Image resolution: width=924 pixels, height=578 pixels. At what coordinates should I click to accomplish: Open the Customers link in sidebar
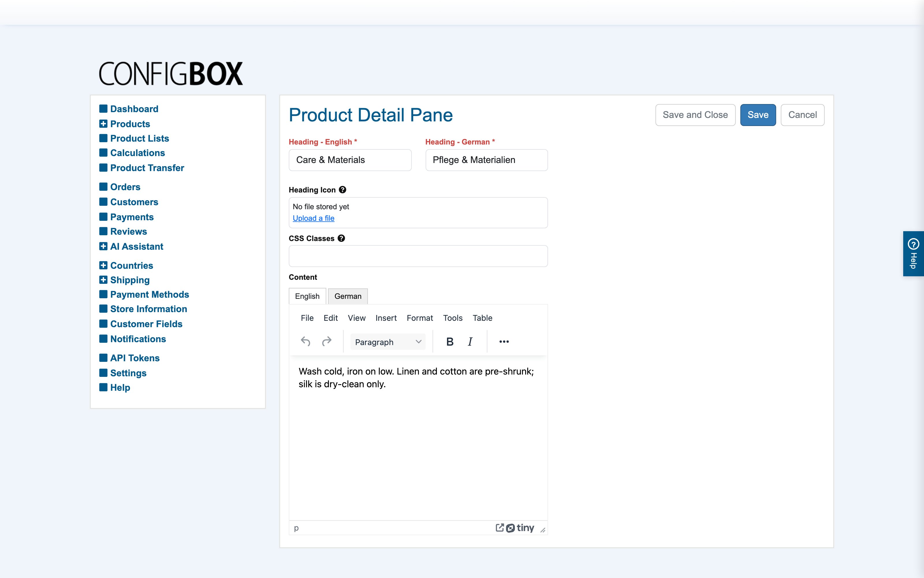tap(134, 202)
